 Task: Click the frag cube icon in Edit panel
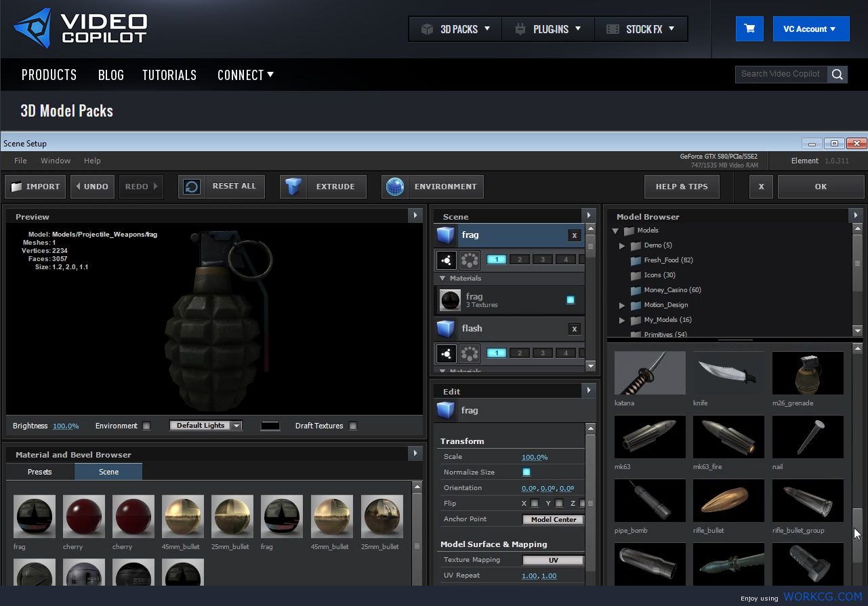[x=445, y=411]
